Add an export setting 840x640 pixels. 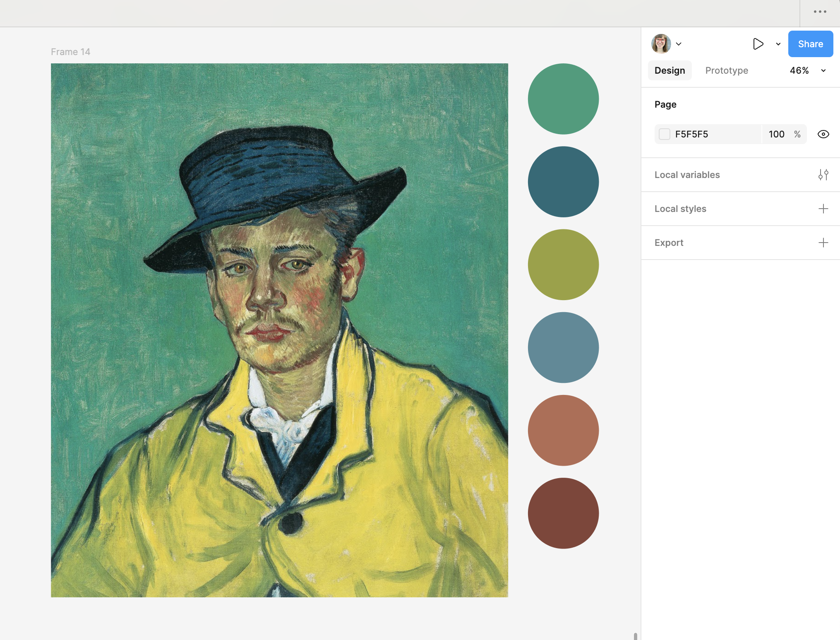pos(823,243)
